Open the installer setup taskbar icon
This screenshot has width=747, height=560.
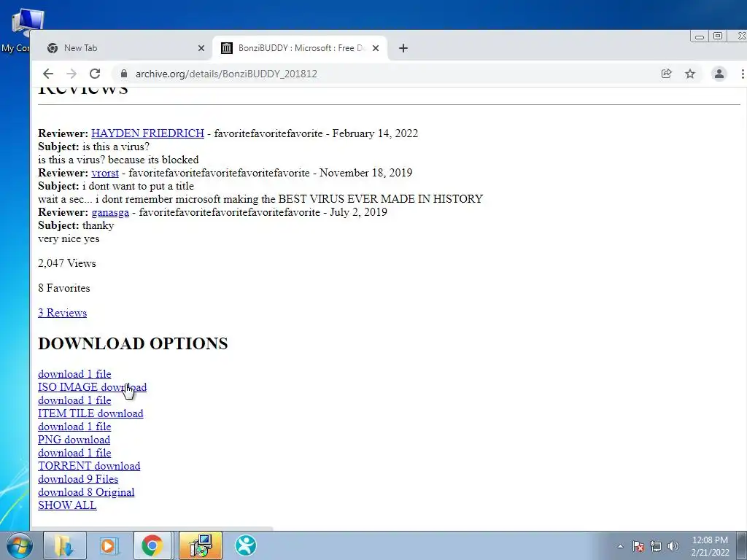pos(201,545)
